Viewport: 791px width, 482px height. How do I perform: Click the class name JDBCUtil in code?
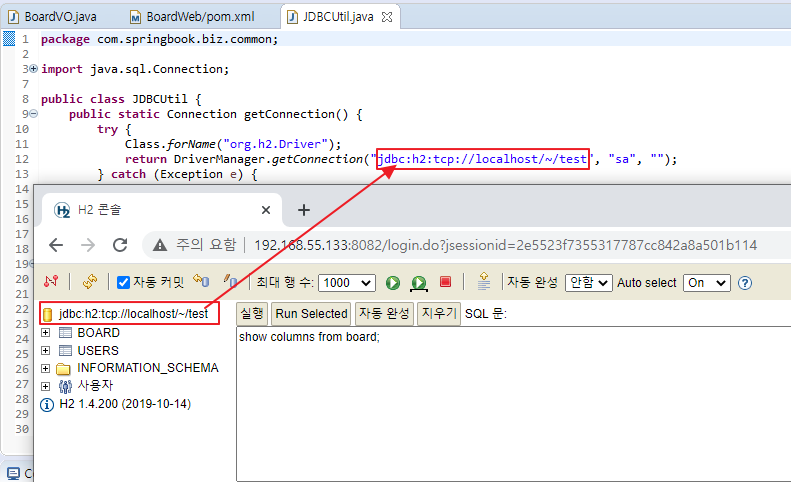coord(160,99)
